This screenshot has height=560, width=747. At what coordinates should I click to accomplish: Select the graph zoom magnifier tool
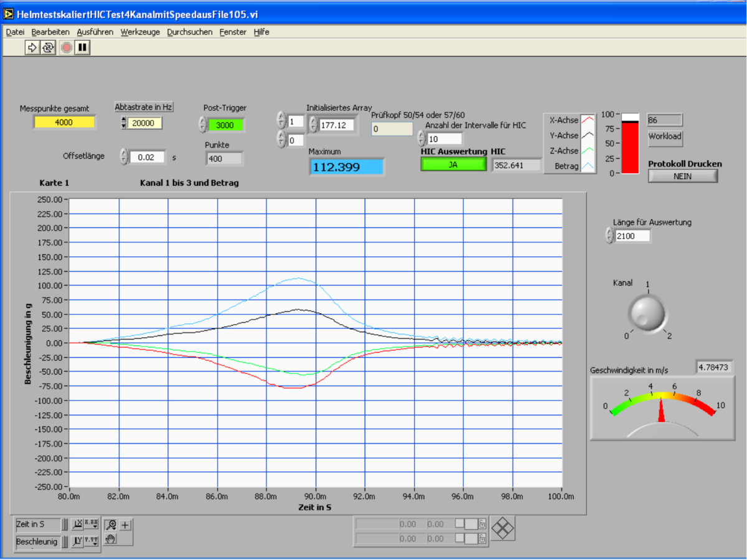click(x=111, y=525)
